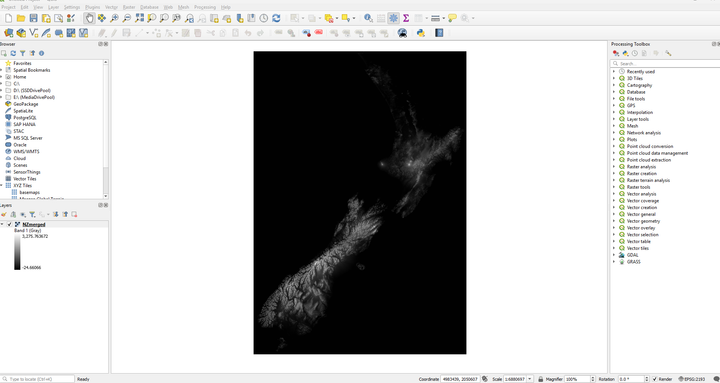Click the Zoom In magnifier icon

tap(114, 18)
